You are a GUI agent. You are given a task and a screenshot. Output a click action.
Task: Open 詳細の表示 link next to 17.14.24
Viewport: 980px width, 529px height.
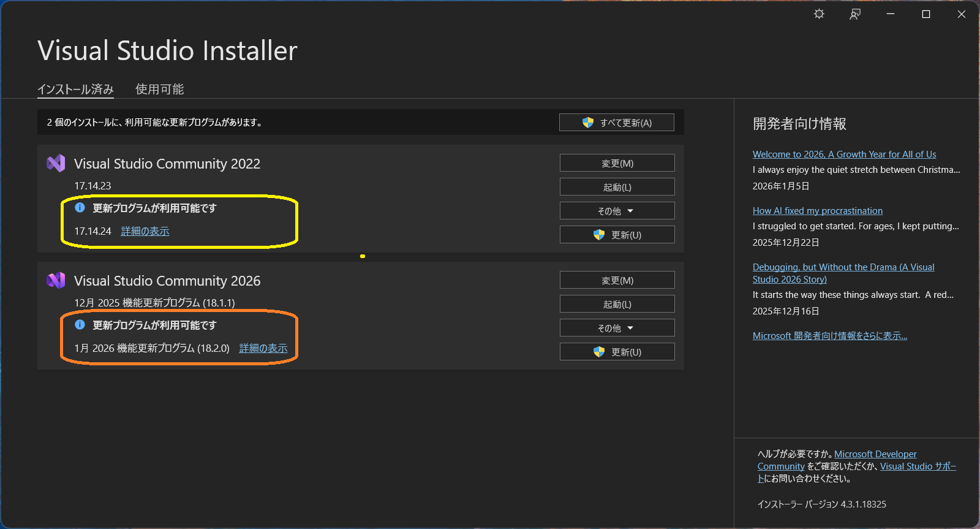[x=145, y=231]
